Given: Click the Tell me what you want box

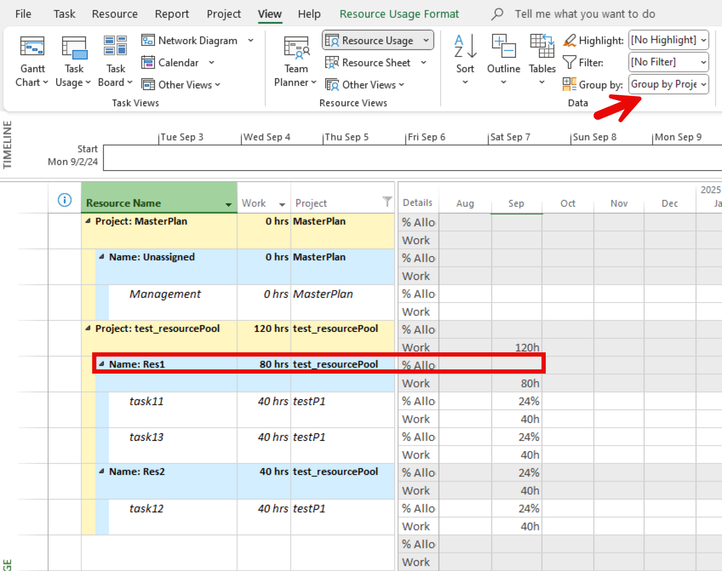Looking at the screenshot, I should coord(585,14).
